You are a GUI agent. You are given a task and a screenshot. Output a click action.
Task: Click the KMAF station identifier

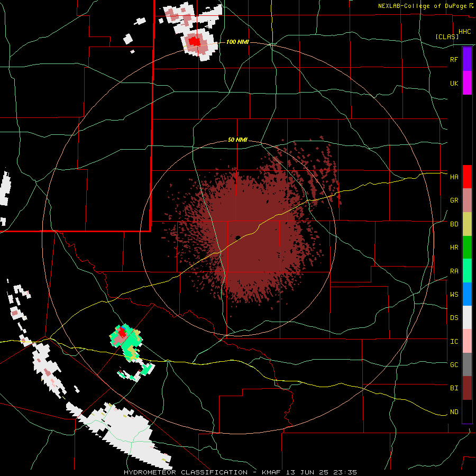click(x=271, y=472)
